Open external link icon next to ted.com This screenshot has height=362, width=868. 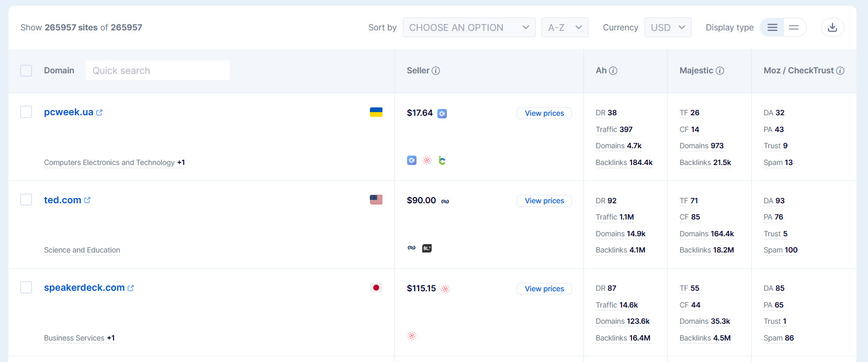pyautogui.click(x=87, y=200)
